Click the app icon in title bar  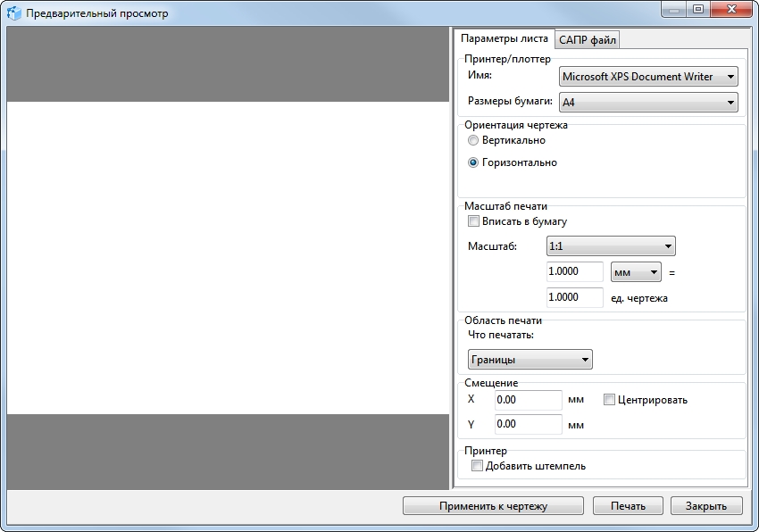click(14, 14)
